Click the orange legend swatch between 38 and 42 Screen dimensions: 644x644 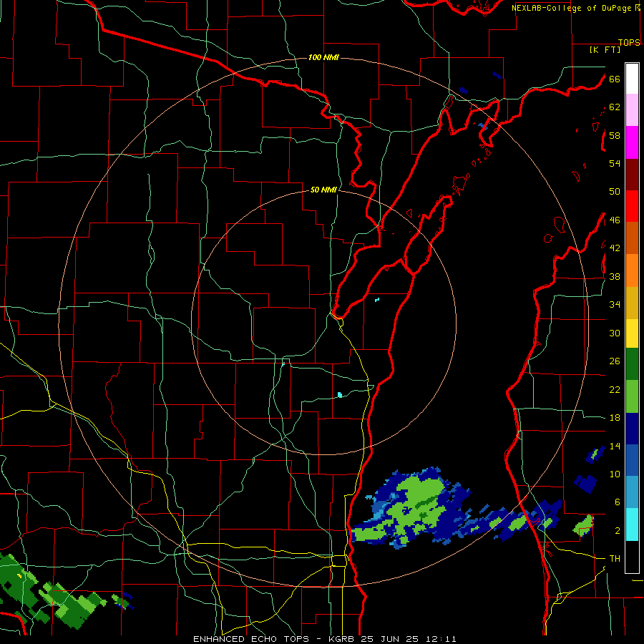632,270
